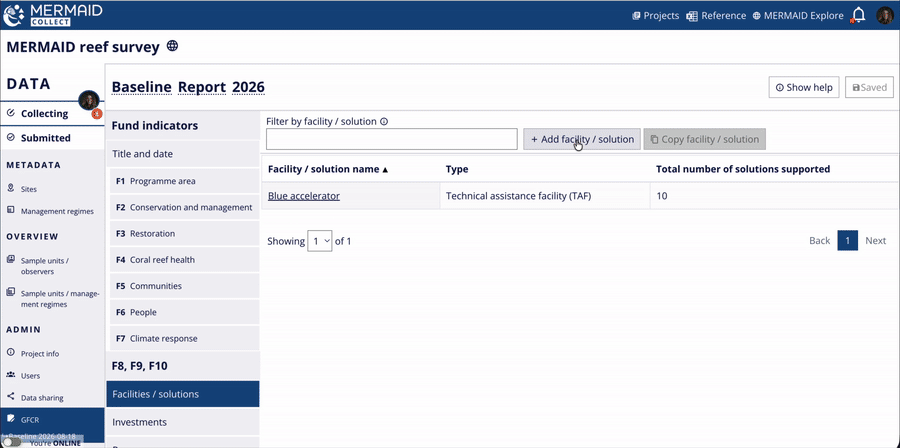The width and height of the screenshot is (900, 448).
Task: Open MERMAID Explore from the header
Action: 798,16
